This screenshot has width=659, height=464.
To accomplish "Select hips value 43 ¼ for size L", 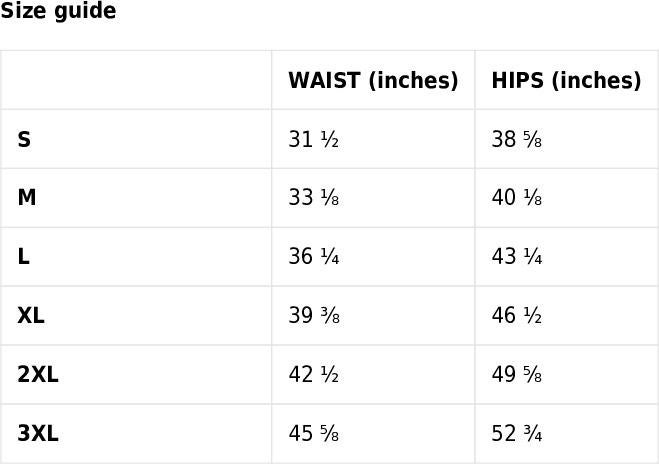I will 517,256.
